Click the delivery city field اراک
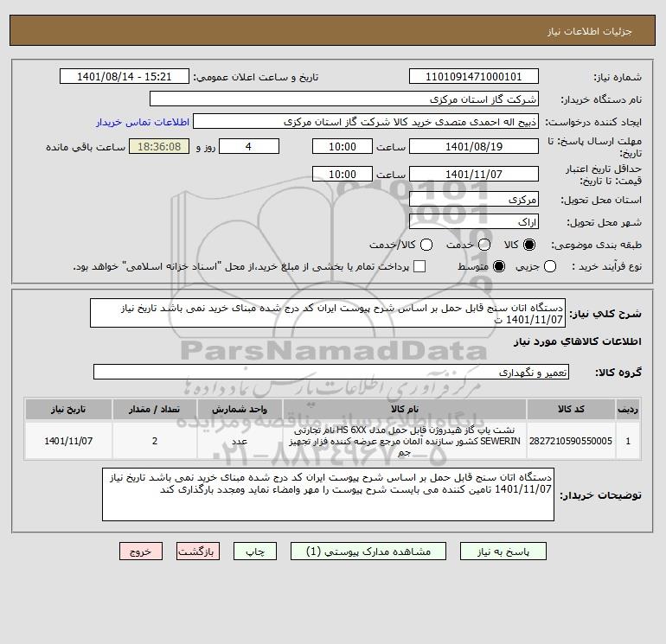666x644 pixels. click(x=474, y=222)
